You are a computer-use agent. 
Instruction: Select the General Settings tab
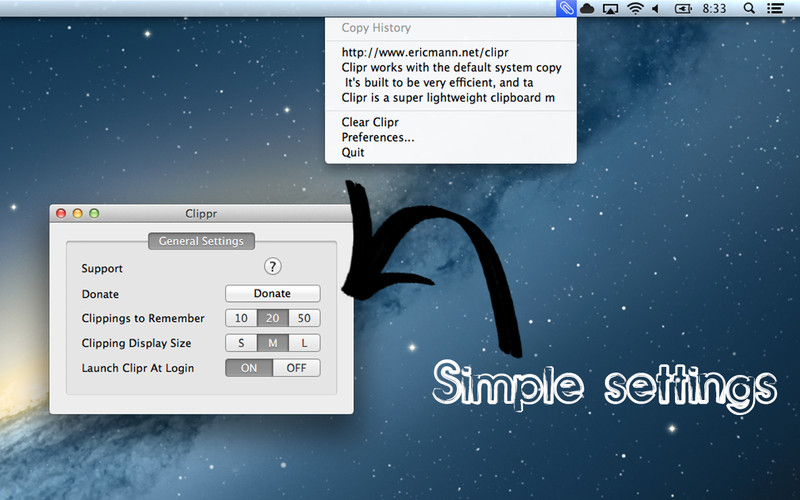pyautogui.click(x=201, y=241)
